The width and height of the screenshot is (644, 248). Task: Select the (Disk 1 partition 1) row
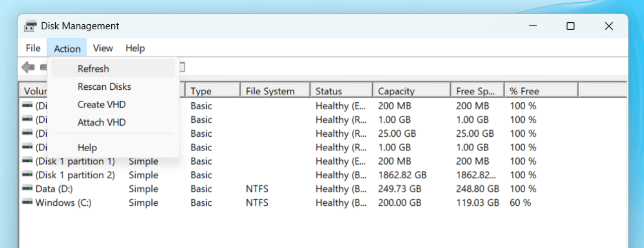point(323,161)
